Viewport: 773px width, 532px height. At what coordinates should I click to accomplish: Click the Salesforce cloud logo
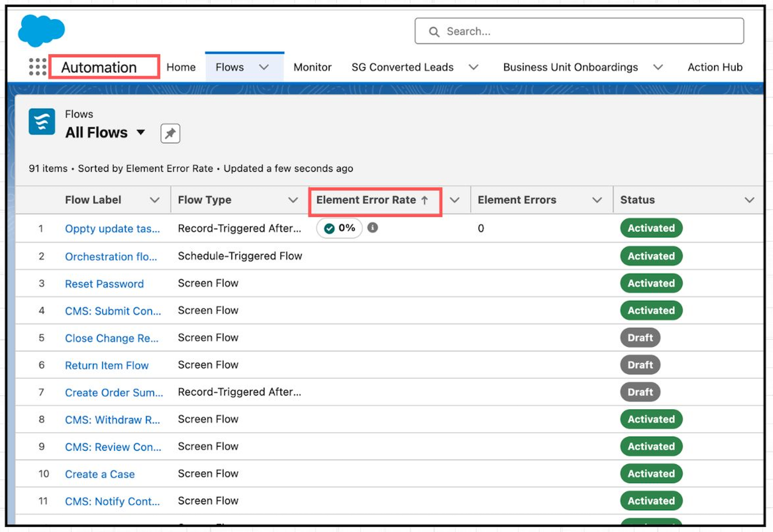[41, 30]
